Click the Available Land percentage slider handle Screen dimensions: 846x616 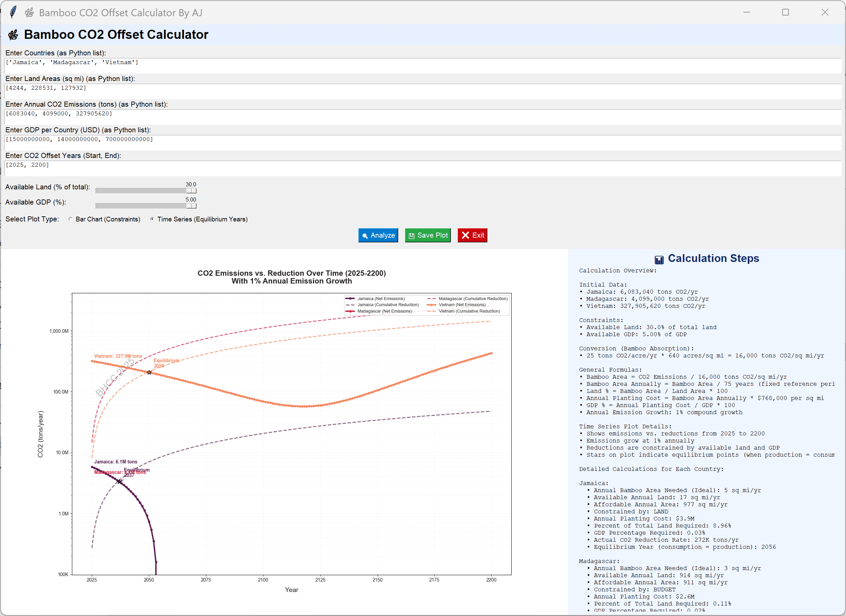[x=191, y=191]
